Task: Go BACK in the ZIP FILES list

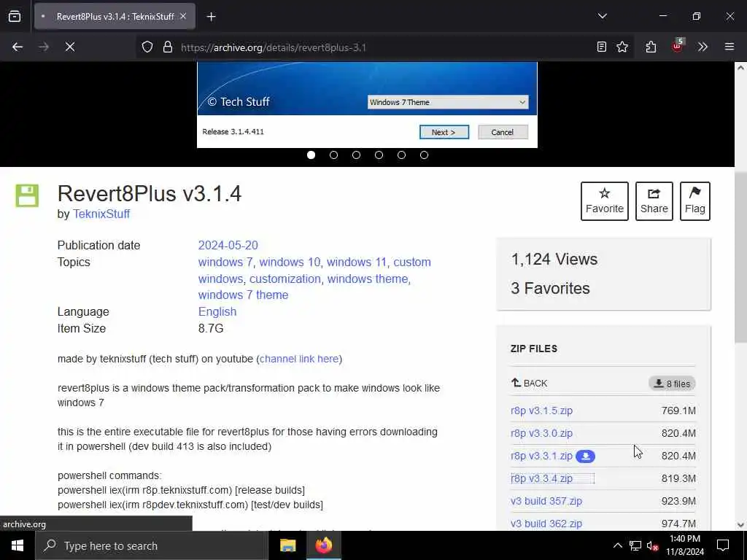Action: [530, 384]
